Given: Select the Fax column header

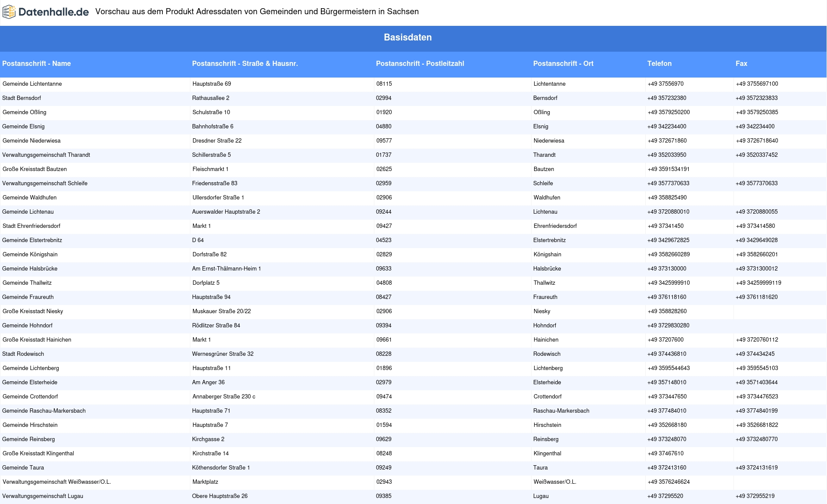Looking at the screenshot, I should tap(741, 64).
